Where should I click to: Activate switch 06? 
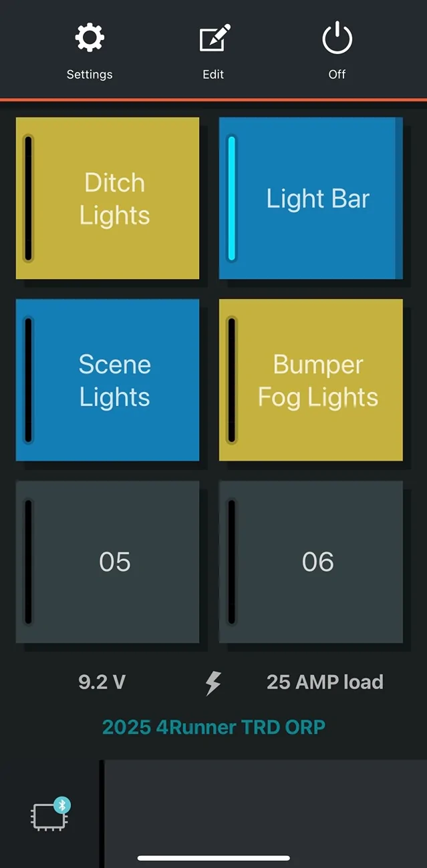click(x=311, y=562)
